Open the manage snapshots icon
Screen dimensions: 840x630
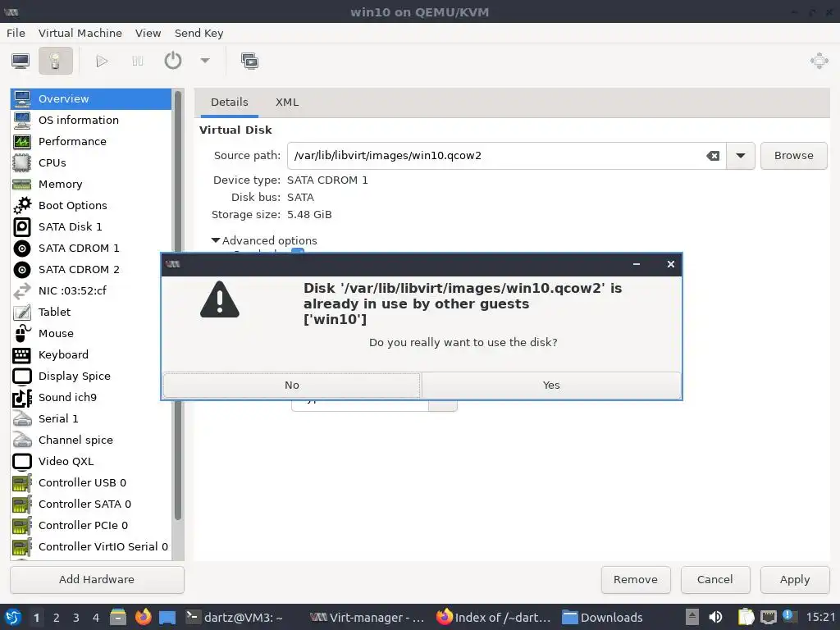pyautogui.click(x=249, y=61)
